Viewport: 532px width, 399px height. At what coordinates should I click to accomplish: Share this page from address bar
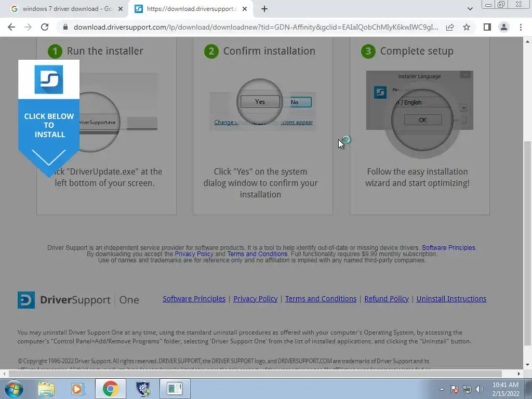click(x=450, y=27)
